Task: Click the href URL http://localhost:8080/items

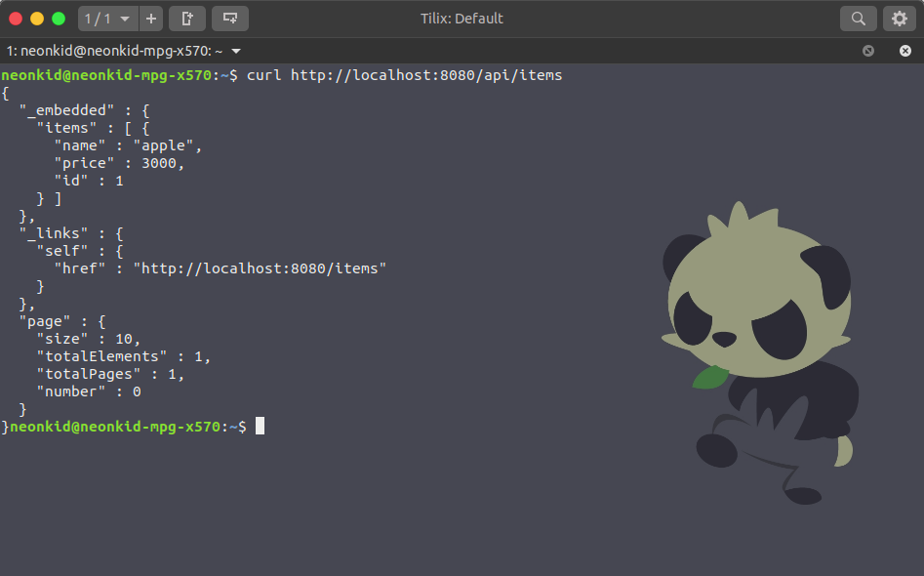Action: [x=260, y=268]
